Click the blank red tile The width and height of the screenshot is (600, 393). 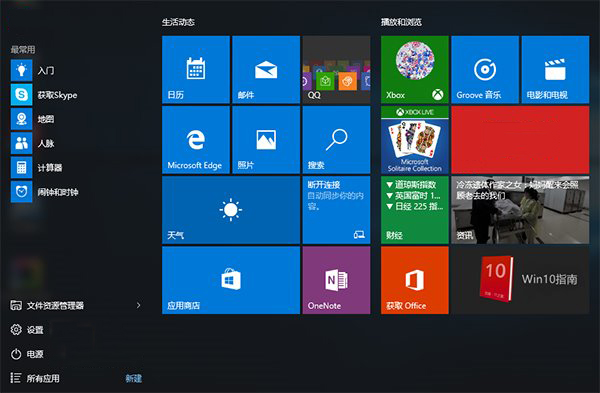click(x=520, y=140)
